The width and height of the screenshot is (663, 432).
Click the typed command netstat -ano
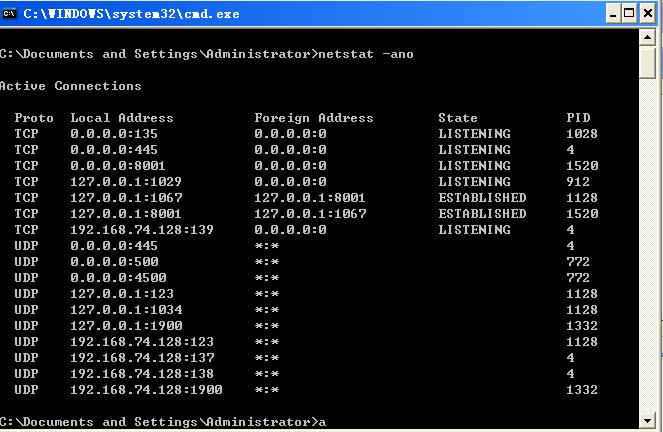point(366,54)
